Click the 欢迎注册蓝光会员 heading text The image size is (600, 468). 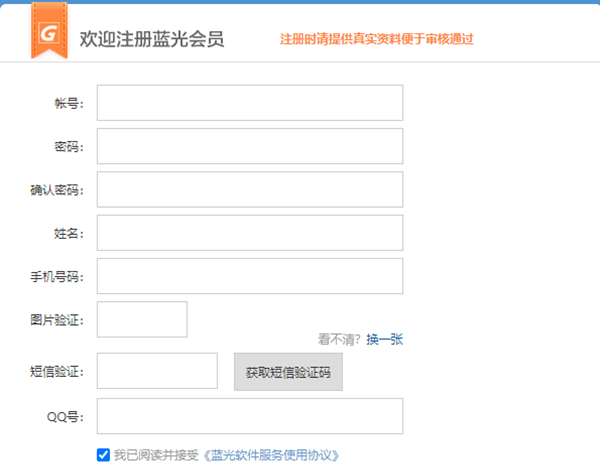tap(152, 39)
